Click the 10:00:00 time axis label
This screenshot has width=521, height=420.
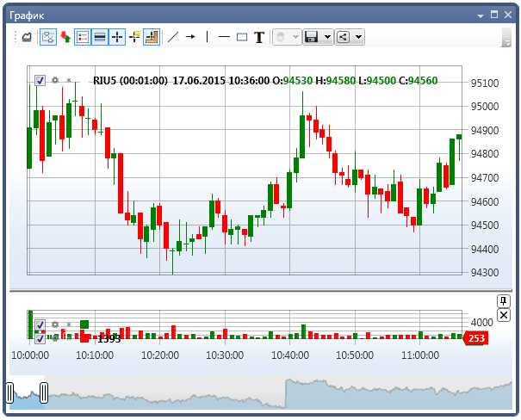tap(30, 355)
